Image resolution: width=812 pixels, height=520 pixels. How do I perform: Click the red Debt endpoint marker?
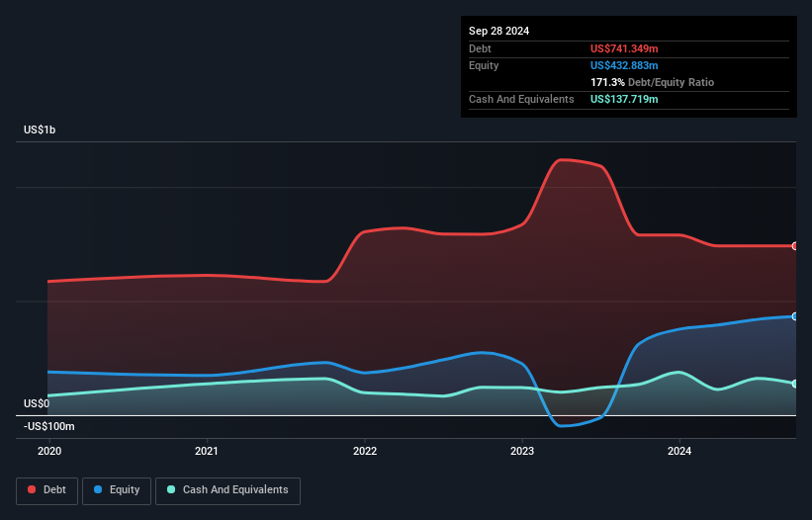(795, 246)
